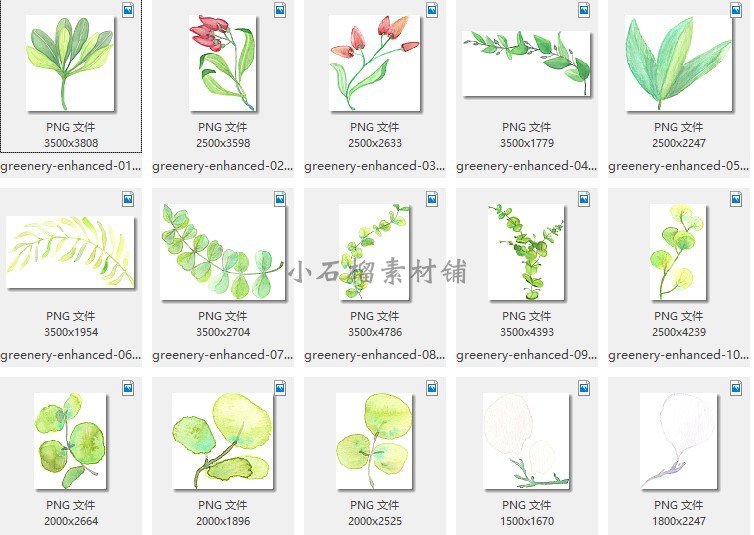Click the image-type badge above greenery-enhanced-06 thumbnail
Screen dimensions: 754x535
(128, 199)
